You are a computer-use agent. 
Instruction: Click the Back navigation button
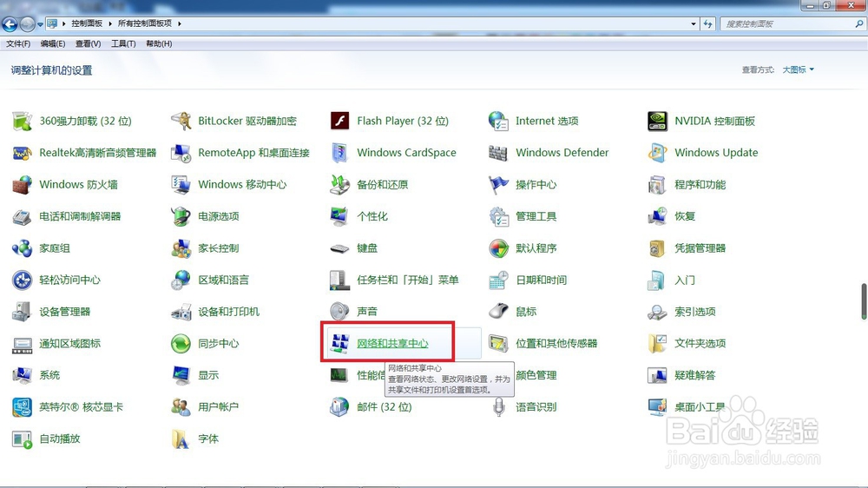[10, 23]
